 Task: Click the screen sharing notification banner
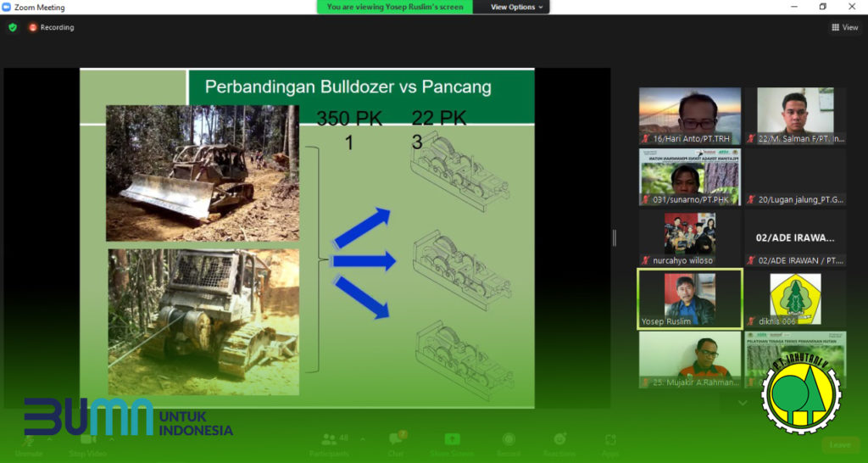point(395,7)
